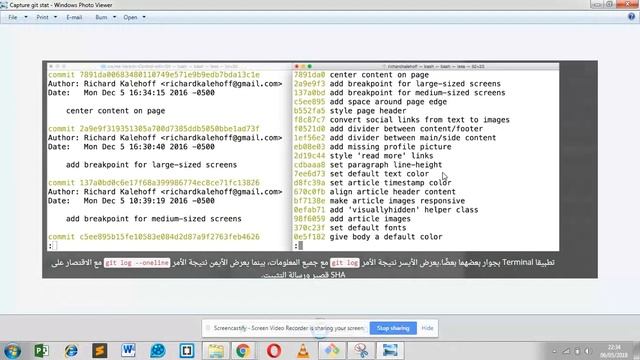Open the taskbar clock and date
The width and height of the screenshot is (640, 360).
613,351
